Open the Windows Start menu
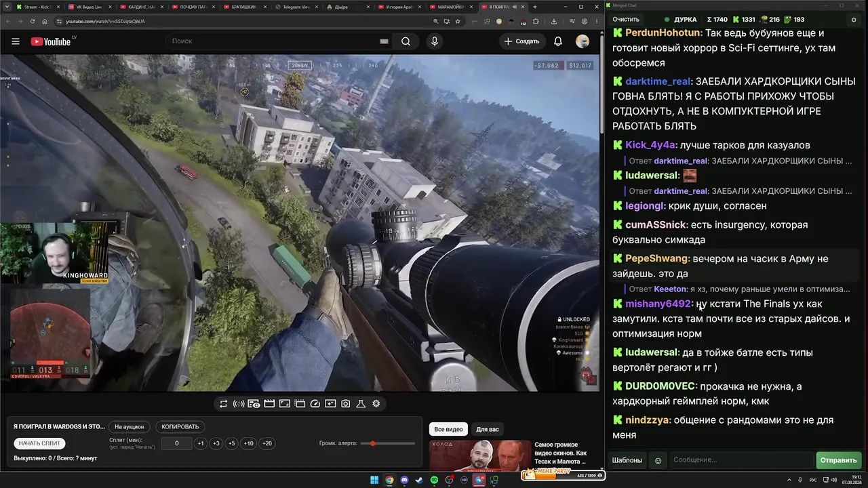 click(374, 481)
